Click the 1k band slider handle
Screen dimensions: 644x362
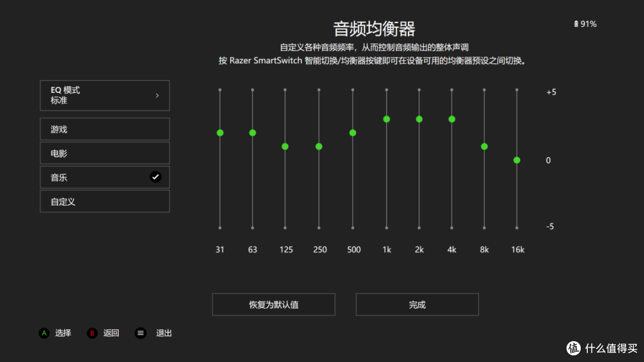pyautogui.click(x=386, y=119)
